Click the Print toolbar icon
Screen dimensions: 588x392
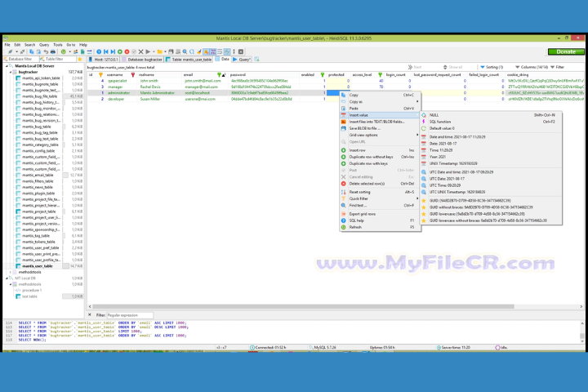tap(53, 51)
